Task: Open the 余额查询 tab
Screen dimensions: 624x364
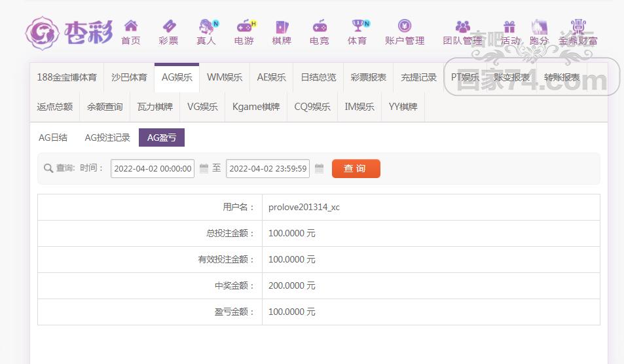Action: [105, 107]
